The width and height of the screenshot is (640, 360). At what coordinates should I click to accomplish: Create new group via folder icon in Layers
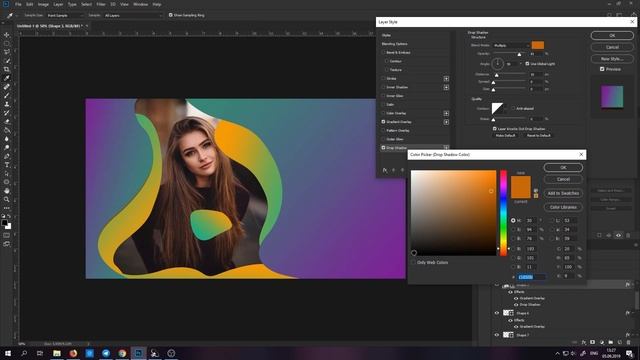pos(611,342)
